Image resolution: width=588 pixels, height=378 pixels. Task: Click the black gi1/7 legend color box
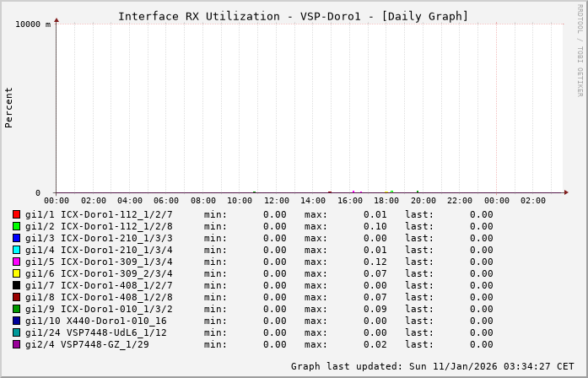[x=16, y=285]
